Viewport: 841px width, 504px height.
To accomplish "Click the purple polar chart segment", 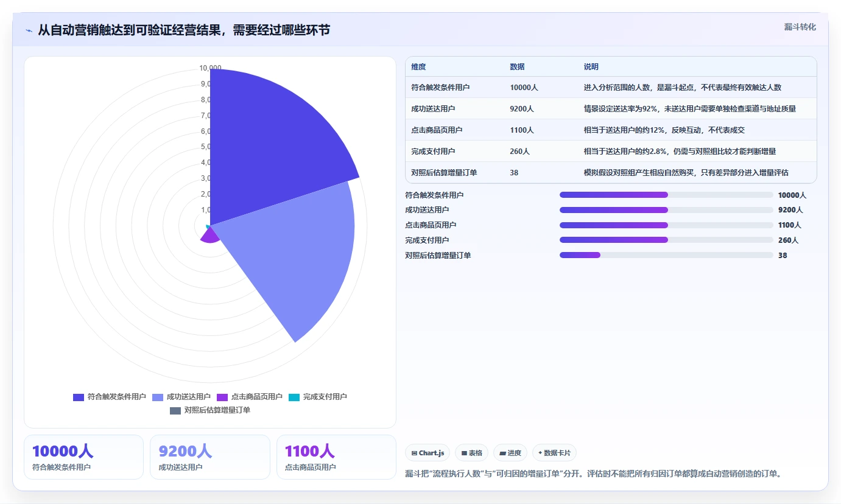I will click(209, 236).
